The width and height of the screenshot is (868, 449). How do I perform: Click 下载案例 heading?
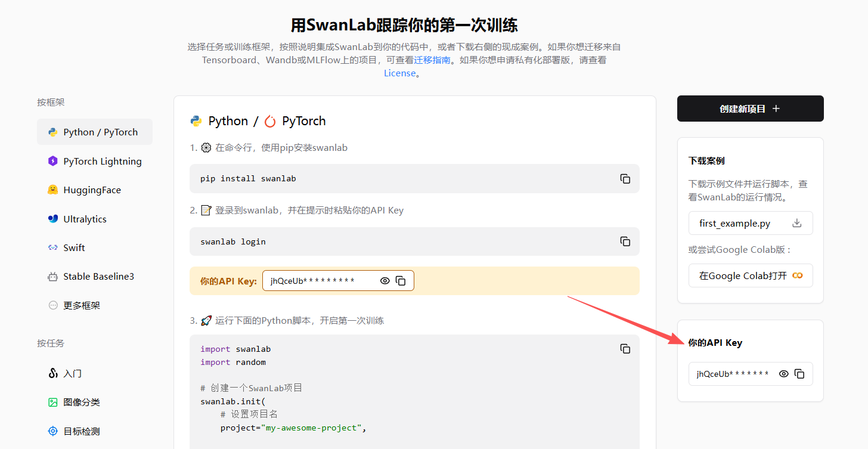[x=706, y=161]
